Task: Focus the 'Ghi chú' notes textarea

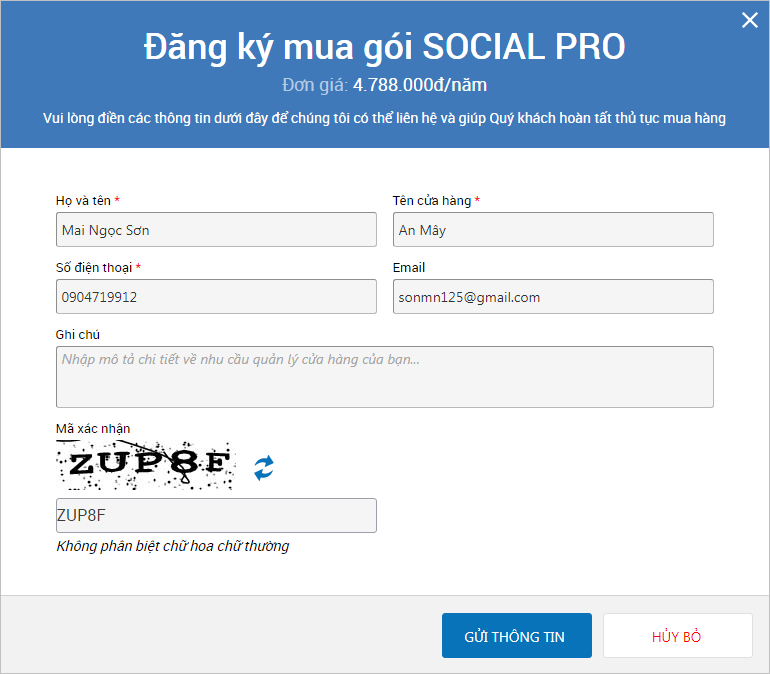Action: click(x=385, y=377)
